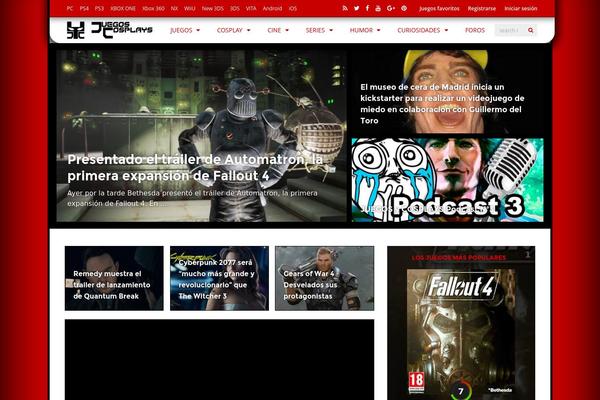Select the New 3DS platform link
The image size is (600, 400).
[x=212, y=8]
